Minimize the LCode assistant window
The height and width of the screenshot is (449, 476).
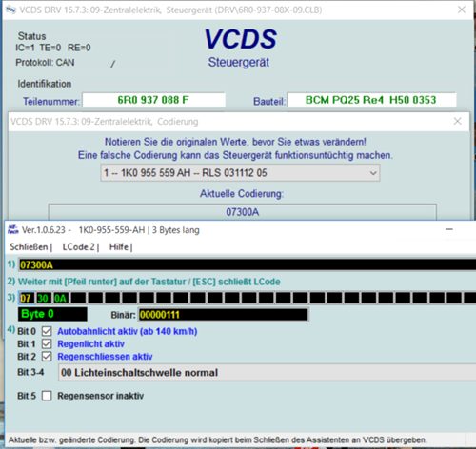pyautogui.click(x=449, y=229)
